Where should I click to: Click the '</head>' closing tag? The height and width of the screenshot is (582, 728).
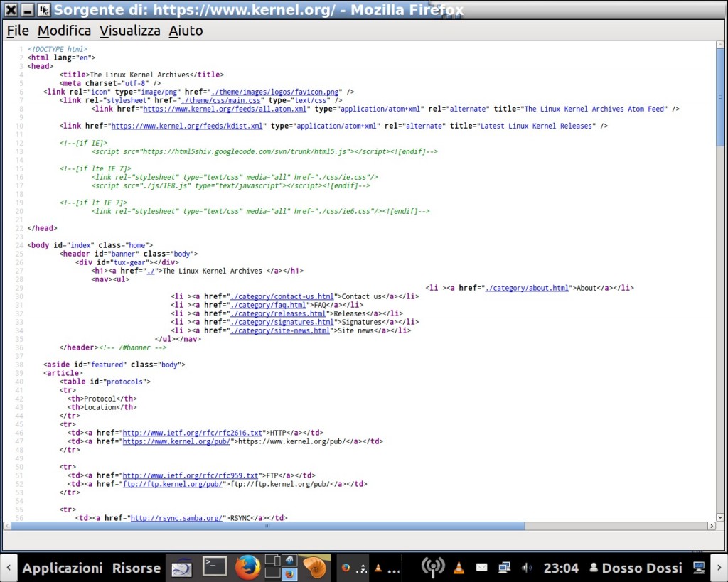tap(42, 228)
